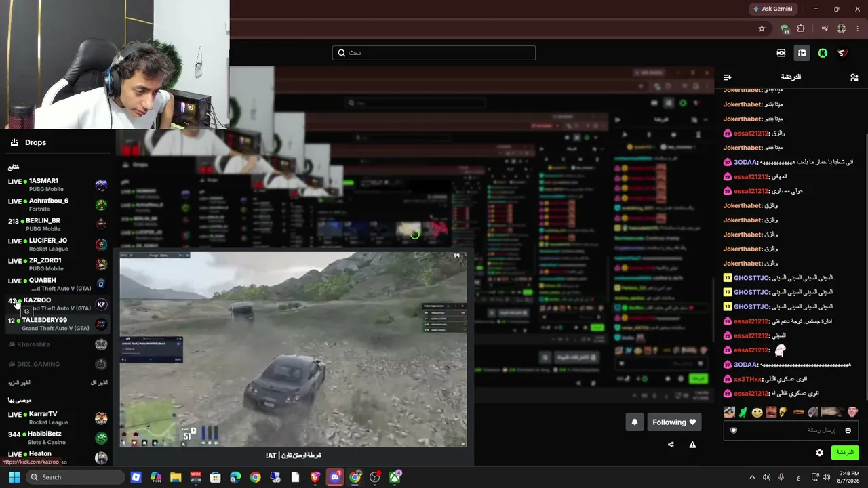Open Achrafbou_6 Fortnite channel
The width and height of the screenshot is (868, 488).
58,205
